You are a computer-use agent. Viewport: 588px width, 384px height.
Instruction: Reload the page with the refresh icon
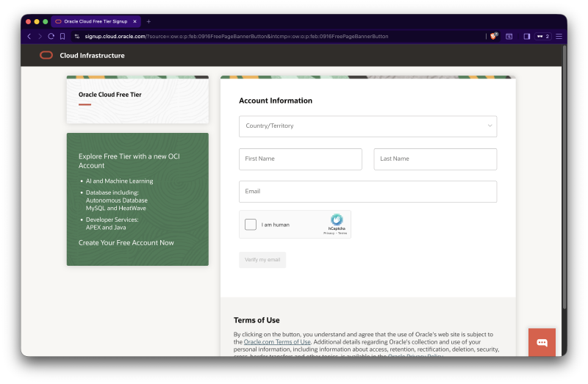tap(51, 36)
